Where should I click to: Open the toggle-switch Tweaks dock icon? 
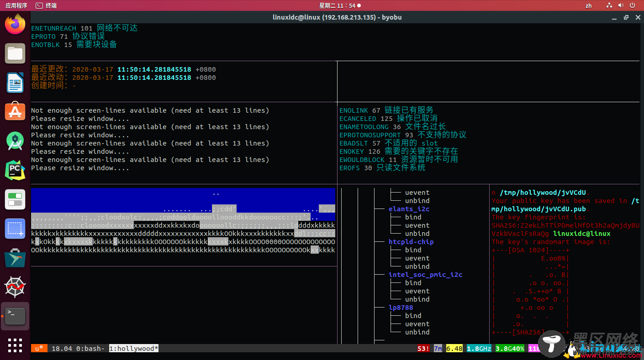pos(15,199)
